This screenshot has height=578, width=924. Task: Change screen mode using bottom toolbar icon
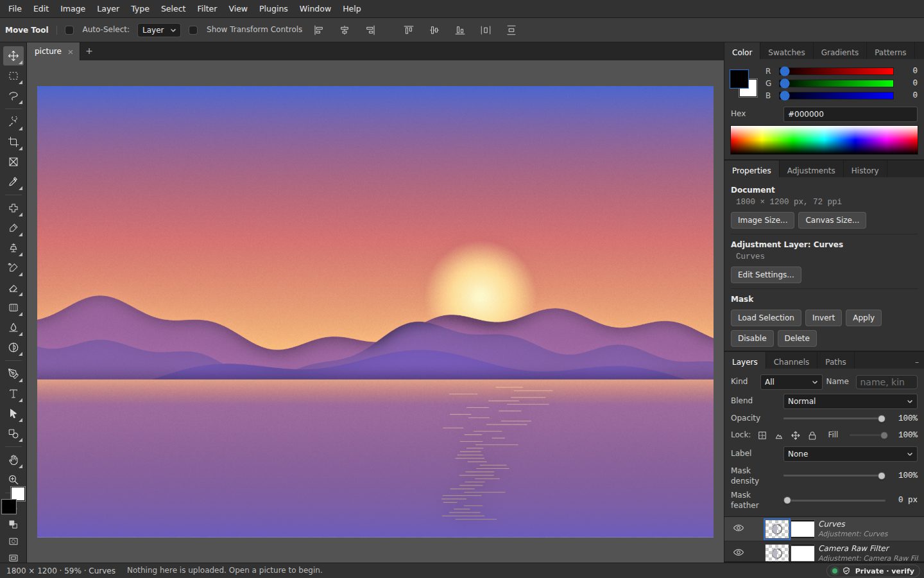click(13, 558)
